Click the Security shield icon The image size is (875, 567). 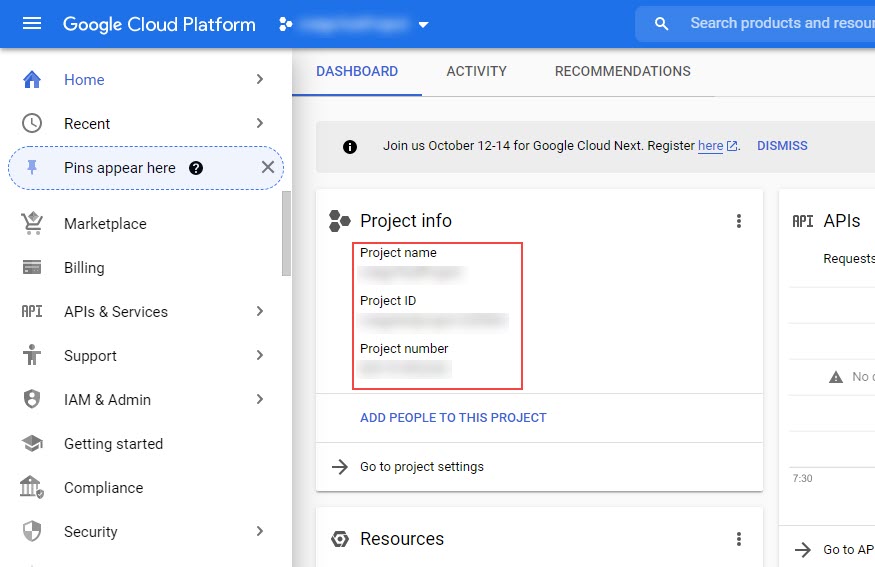(32, 531)
